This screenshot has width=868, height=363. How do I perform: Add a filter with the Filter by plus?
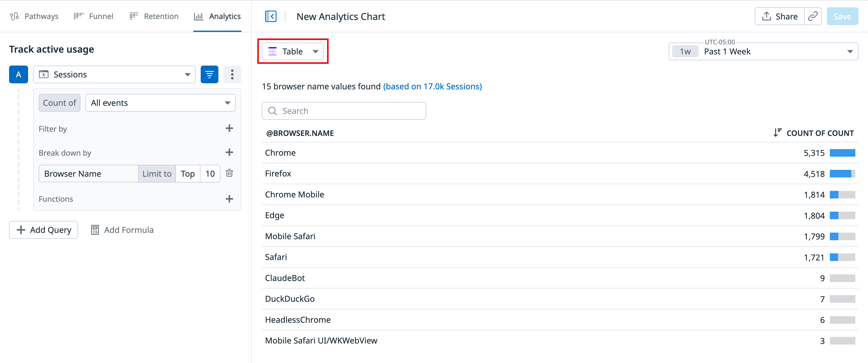(229, 129)
